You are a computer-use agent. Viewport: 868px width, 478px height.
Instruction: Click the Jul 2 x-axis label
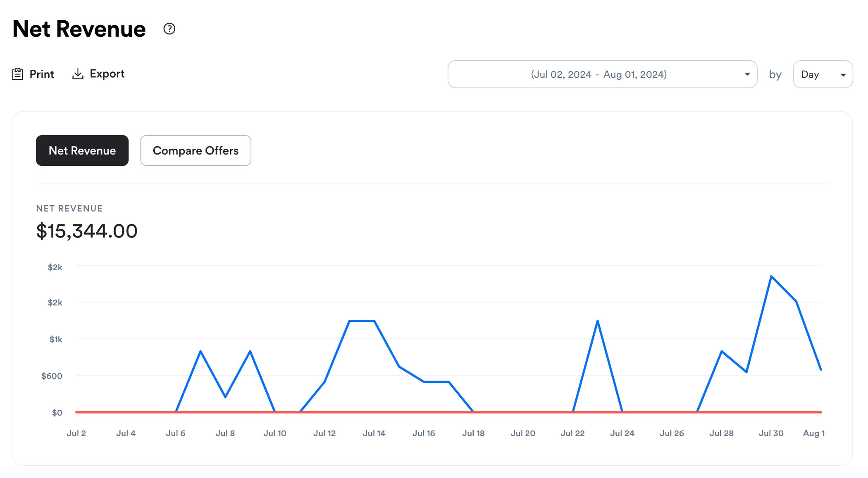76,433
